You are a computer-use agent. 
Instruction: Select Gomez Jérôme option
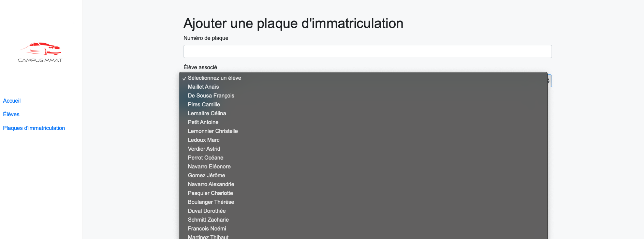[363, 176]
